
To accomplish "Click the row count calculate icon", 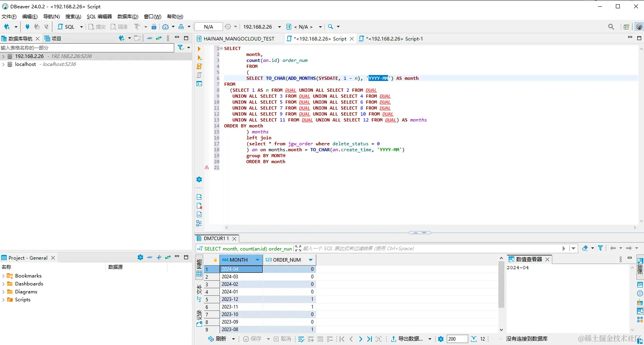I will (474, 339).
